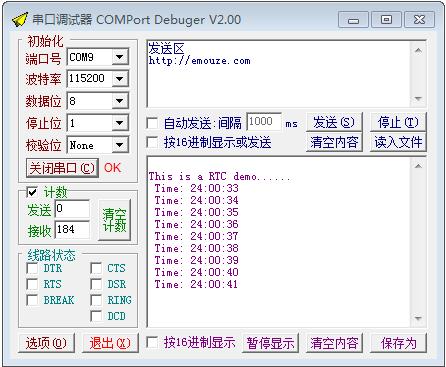Toggle the DSR checkbox
The width and height of the screenshot is (446, 367).
(96, 284)
